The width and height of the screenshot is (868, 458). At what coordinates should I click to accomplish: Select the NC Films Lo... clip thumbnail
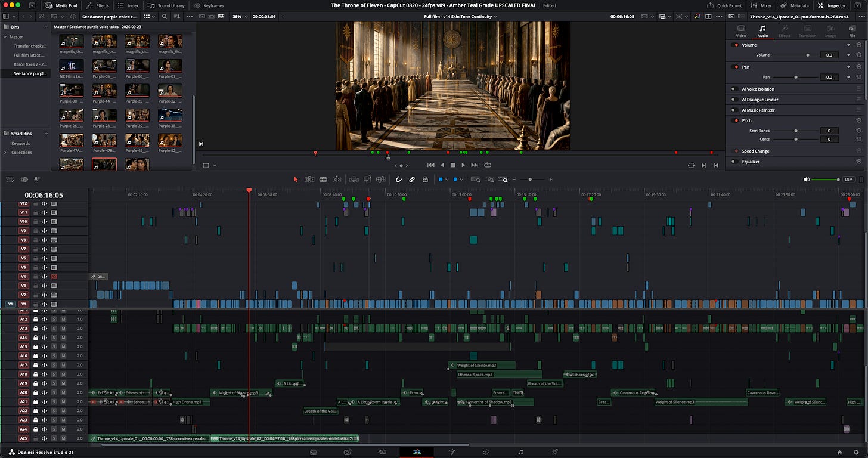72,66
